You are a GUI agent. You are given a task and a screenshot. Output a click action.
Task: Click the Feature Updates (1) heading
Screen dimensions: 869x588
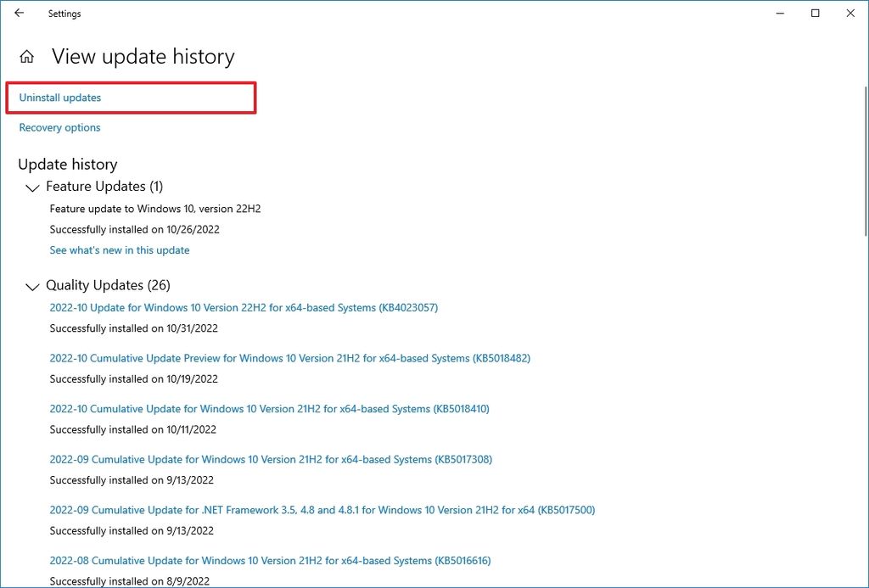(x=104, y=187)
